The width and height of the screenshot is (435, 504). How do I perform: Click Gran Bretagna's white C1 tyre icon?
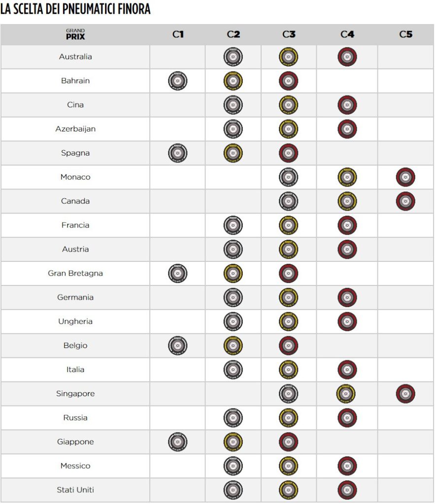click(178, 273)
